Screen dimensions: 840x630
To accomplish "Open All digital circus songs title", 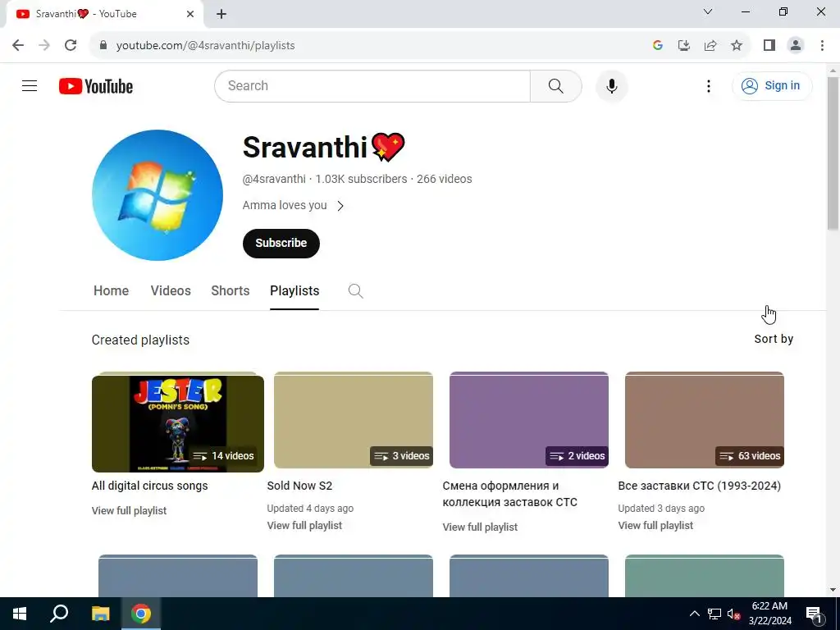I will coord(149,486).
